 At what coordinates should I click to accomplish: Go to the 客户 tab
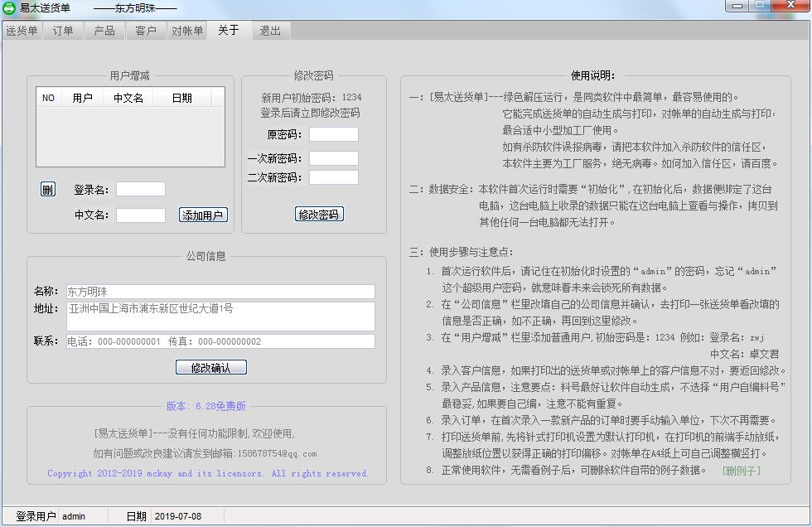146,31
